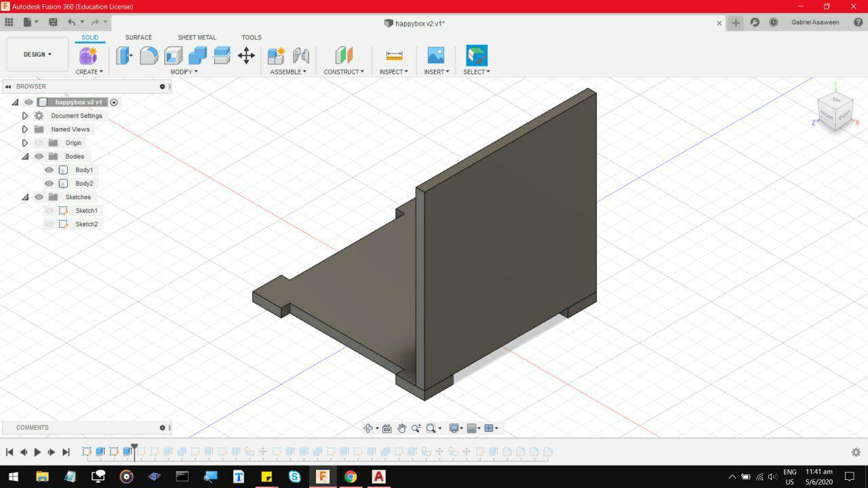
Task: Toggle visibility of Bodies folder
Action: point(39,157)
